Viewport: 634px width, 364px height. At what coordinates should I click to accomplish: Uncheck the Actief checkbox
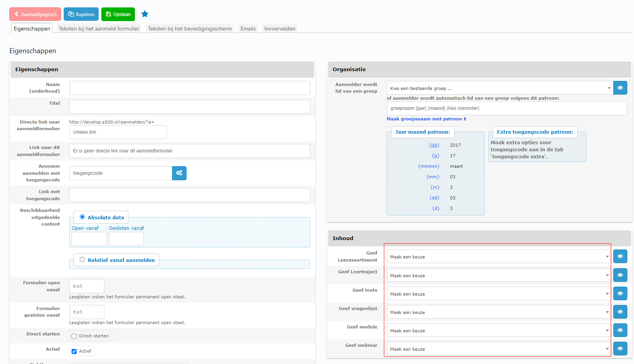point(74,351)
